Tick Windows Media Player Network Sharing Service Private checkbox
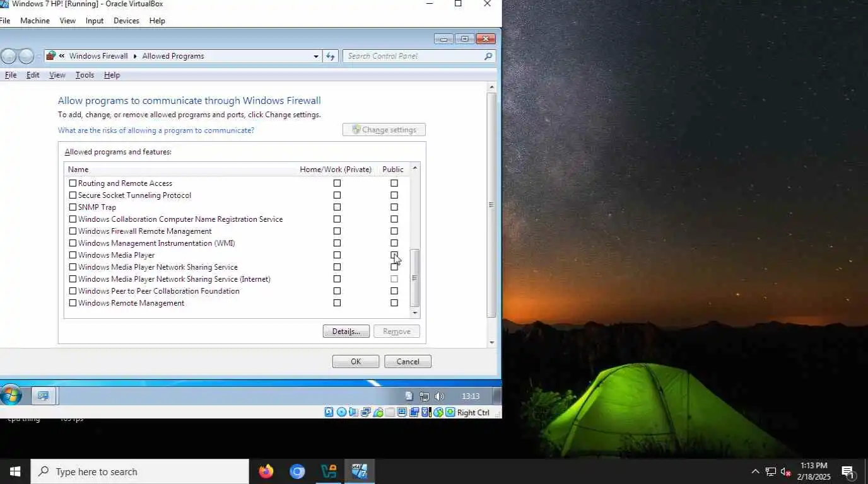Screen dimensions: 868x484 click(337, 267)
